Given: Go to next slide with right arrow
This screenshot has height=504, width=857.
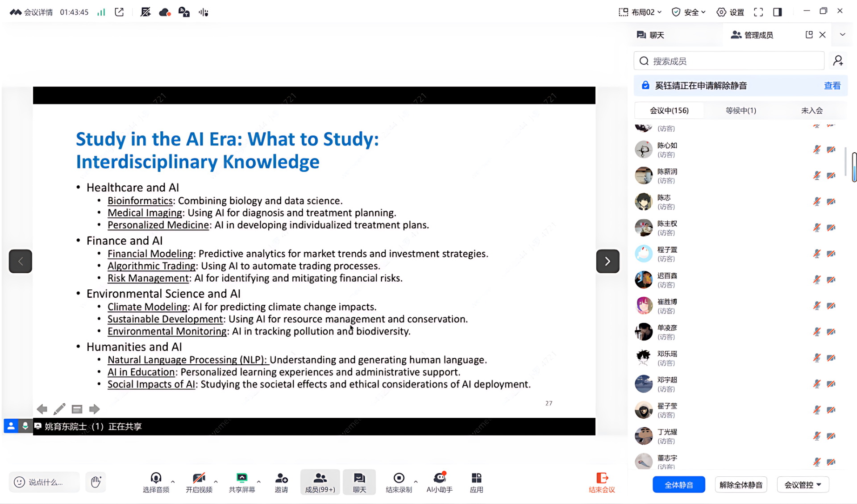Looking at the screenshot, I should click(607, 261).
